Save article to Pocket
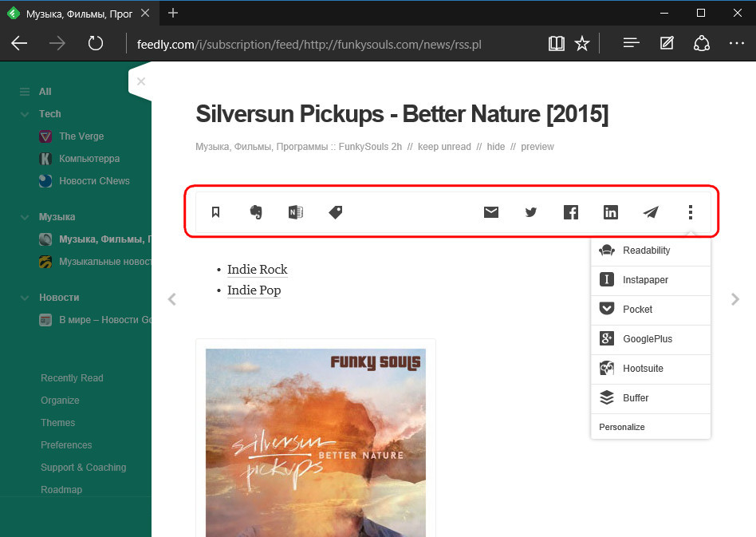Viewport: 756px width, 537px height. tap(651, 310)
